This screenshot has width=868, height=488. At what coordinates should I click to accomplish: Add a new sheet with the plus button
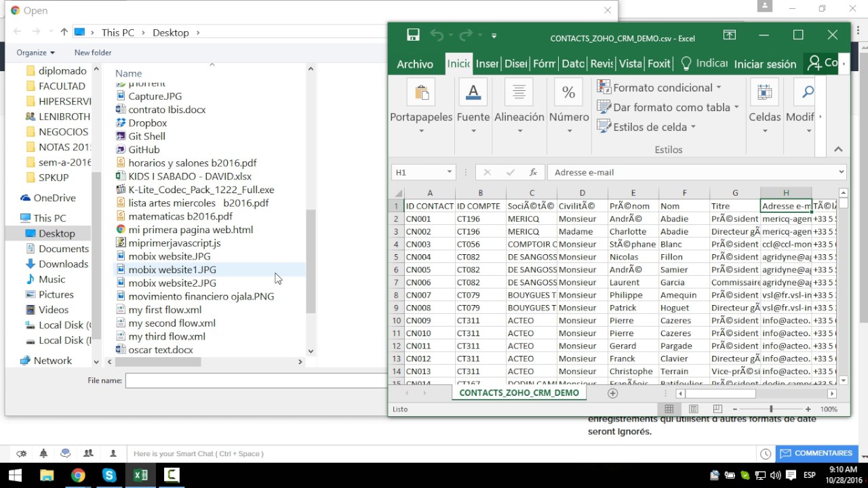[613, 393]
